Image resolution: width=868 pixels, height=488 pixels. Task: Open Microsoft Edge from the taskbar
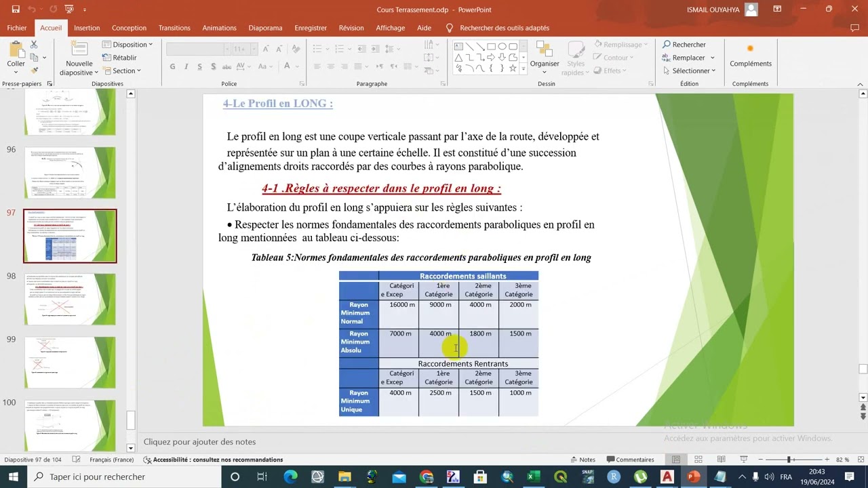click(x=291, y=477)
